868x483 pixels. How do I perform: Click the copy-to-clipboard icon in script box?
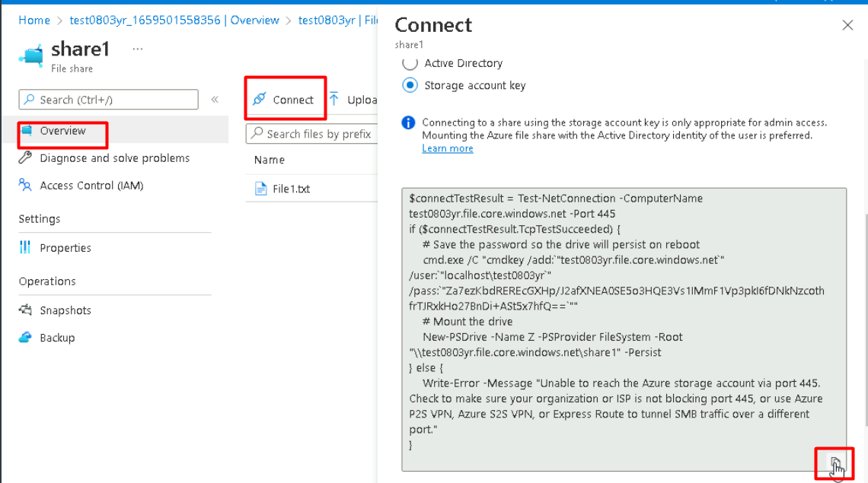coord(834,463)
